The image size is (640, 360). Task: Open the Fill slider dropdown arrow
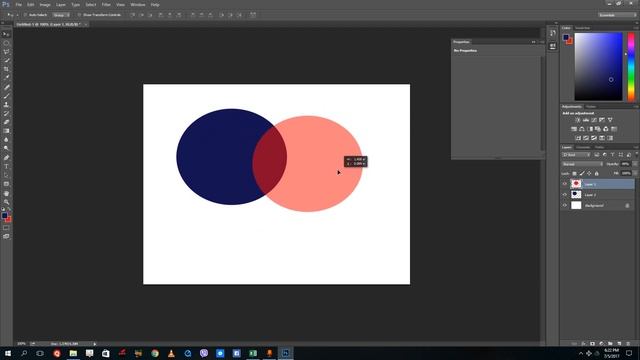point(635,173)
